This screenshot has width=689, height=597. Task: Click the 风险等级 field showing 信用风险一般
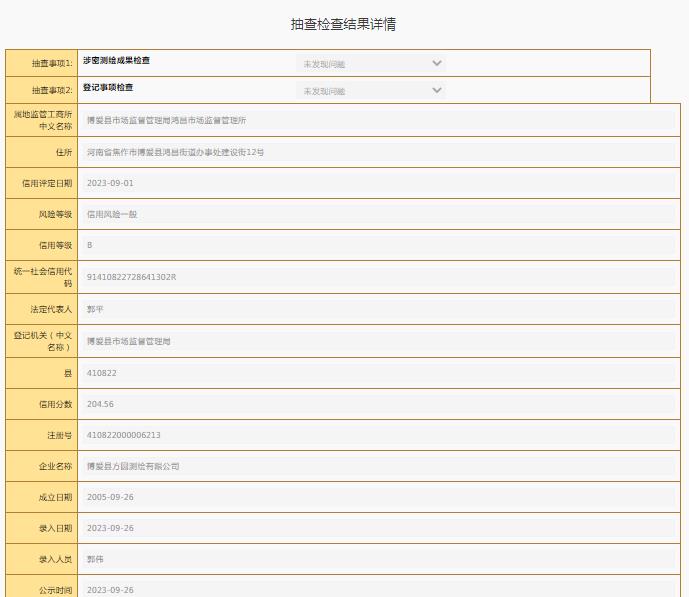click(x=378, y=214)
